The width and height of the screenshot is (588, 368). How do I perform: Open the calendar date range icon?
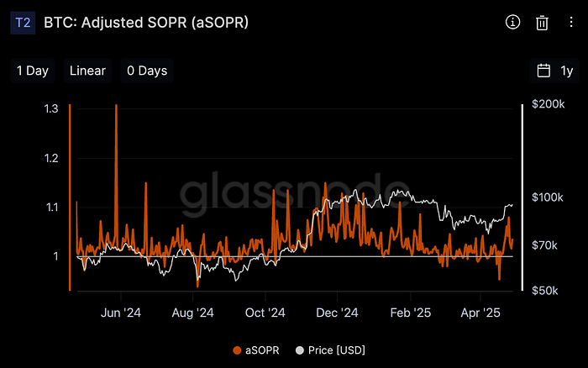coord(543,71)
